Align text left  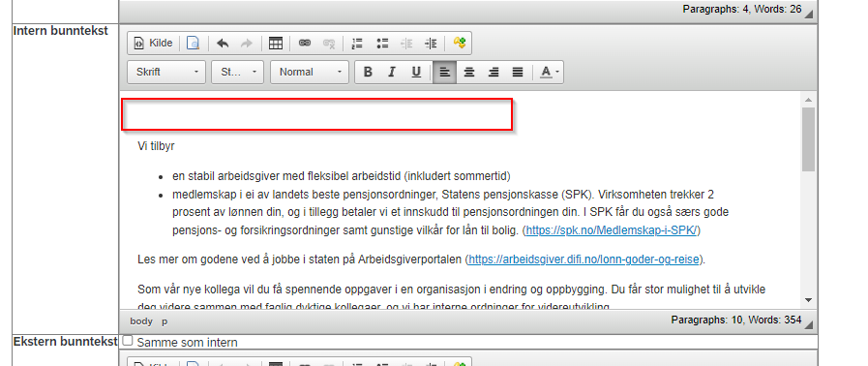(x=444, y=72)
